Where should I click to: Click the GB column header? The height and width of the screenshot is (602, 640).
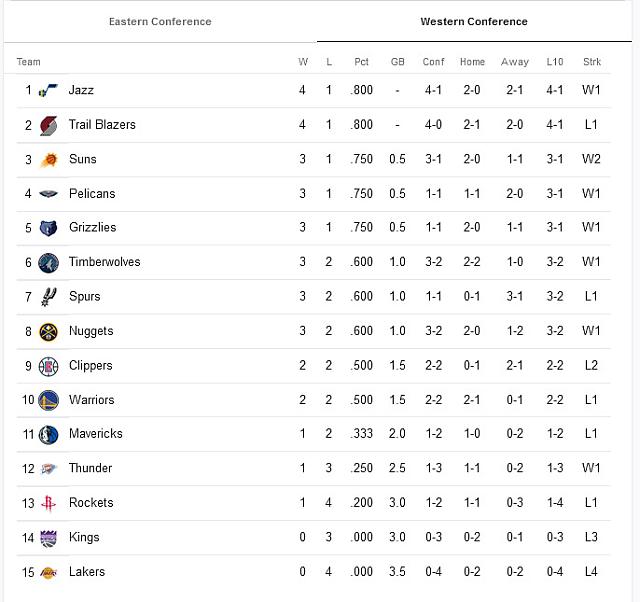click(398, 62)
